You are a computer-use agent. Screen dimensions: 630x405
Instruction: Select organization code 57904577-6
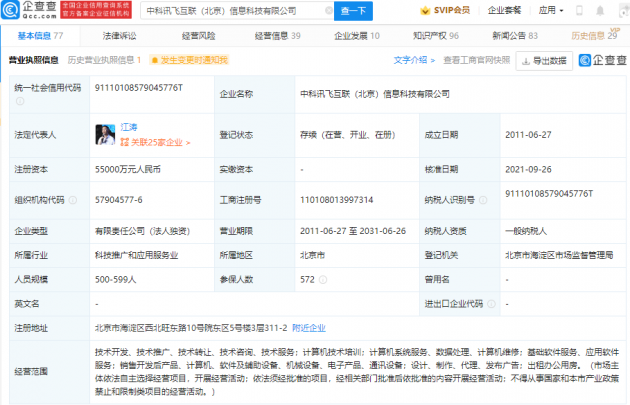click(x=119, y=200)
